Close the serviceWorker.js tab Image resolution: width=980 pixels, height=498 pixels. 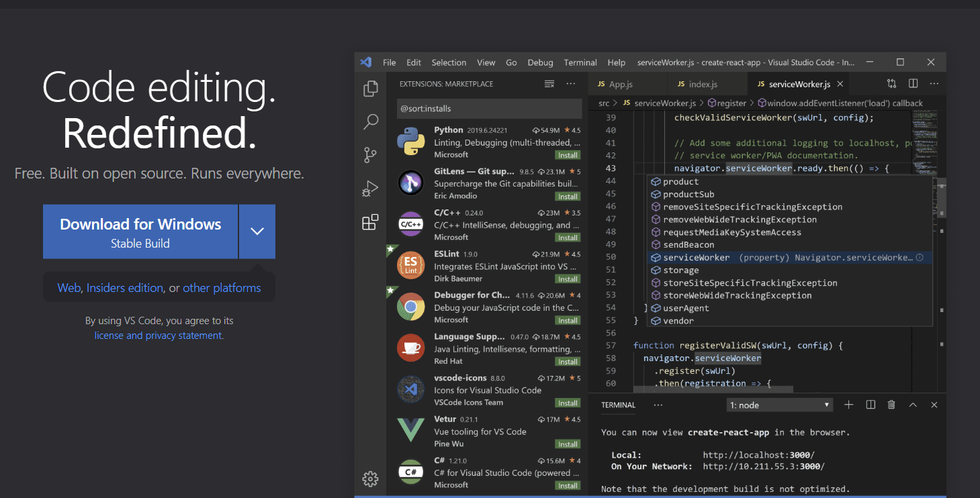click(x=841, y=84)
